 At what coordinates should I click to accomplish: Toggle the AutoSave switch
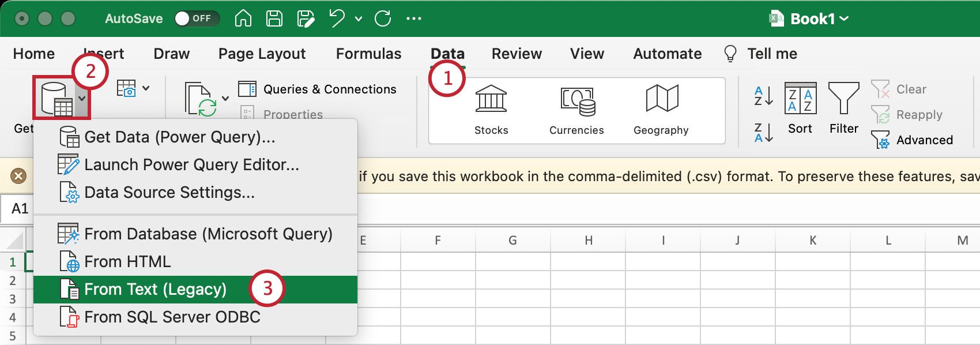click(x=197, y=18)
